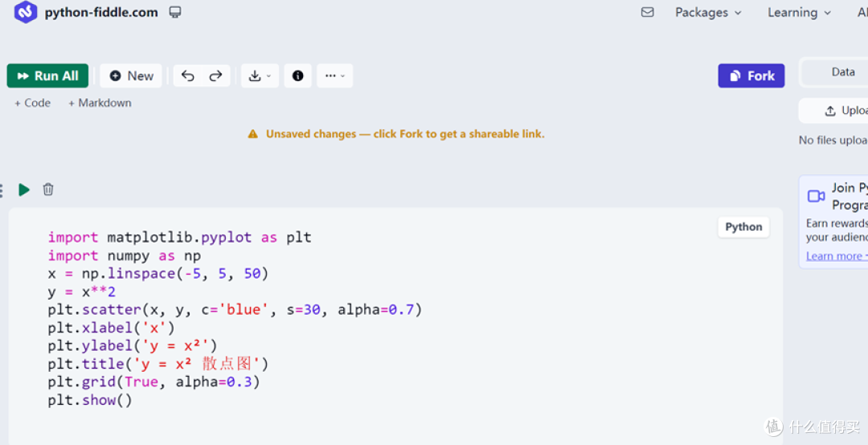Create a new fiddle with New

pos(131,76)
